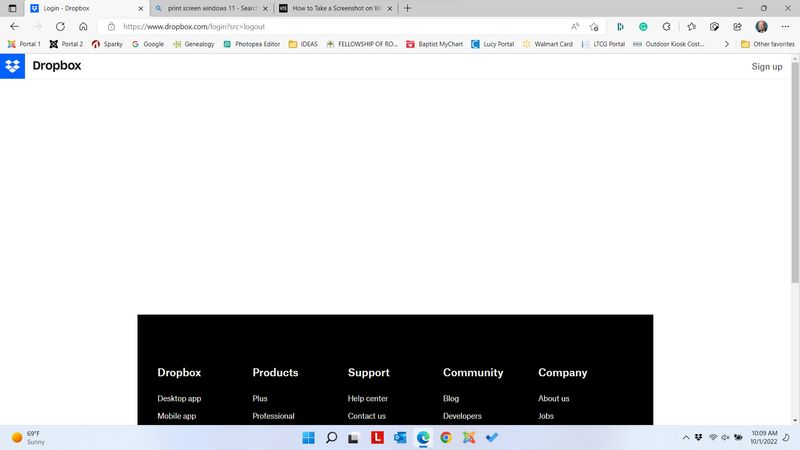Viewport: 800px width, 450px height.
Task: Click the Sign up link
Action: coord(767,66)
